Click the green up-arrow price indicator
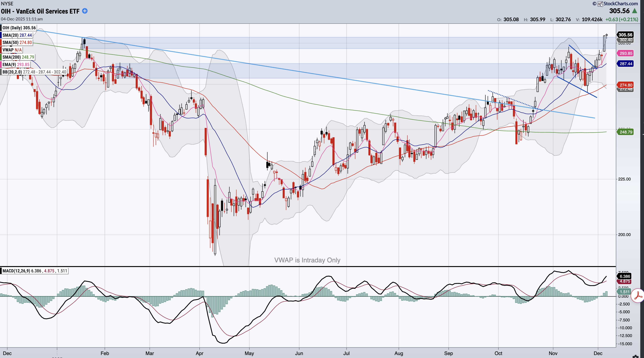The image size is (644, 358). [635, 11]
